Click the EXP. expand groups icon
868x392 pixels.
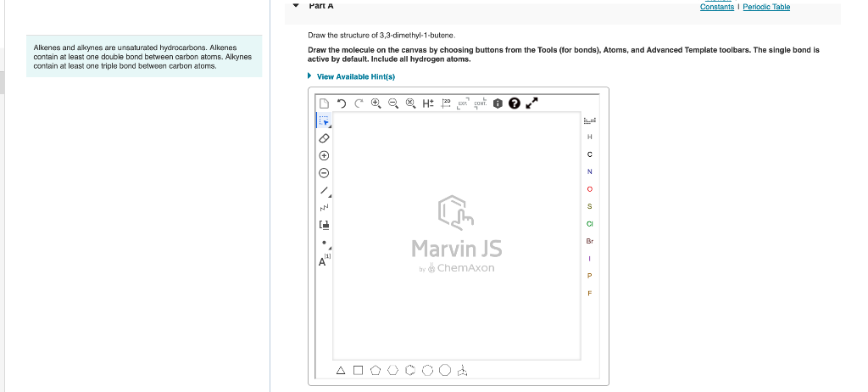tap(463, 104)
